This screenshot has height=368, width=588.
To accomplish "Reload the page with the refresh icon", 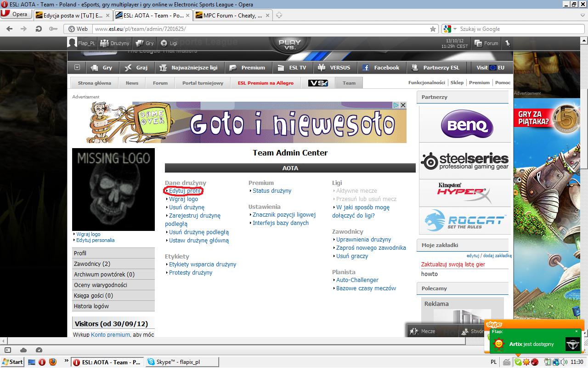I will coord(39,29).
